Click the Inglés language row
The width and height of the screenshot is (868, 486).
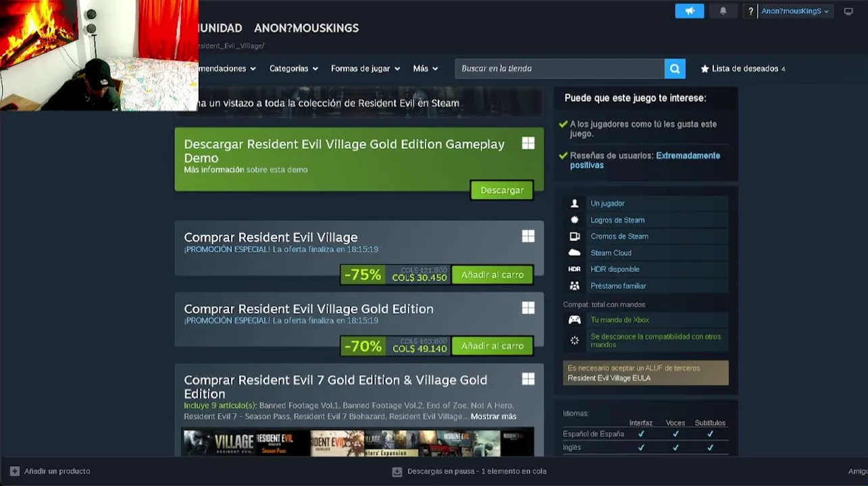[645, 448]
